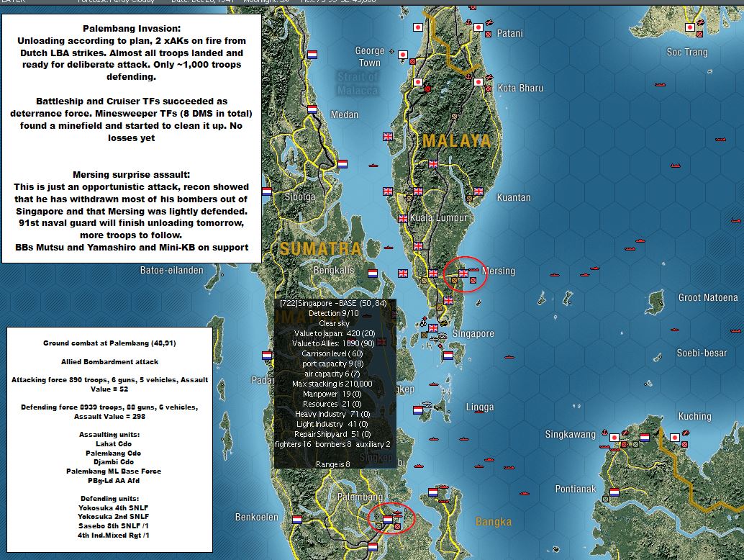Select the Dutch flag base beside Lingga
Image resolution: width=744 pixels, height=560 pixels.
tap(418, 410)
